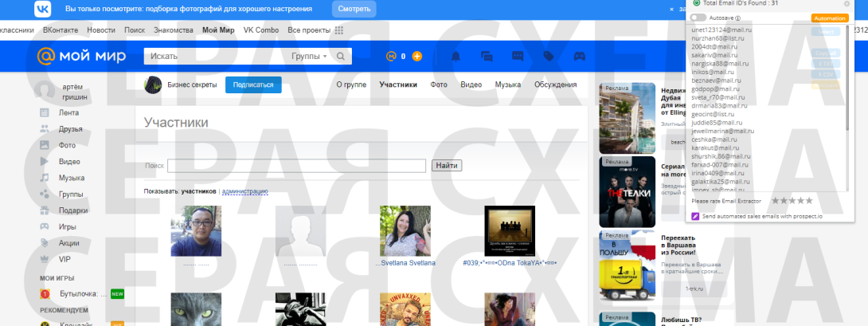Open the group Фото tab
The height and width of the screenshot is (326, 868).
(439, 84)
